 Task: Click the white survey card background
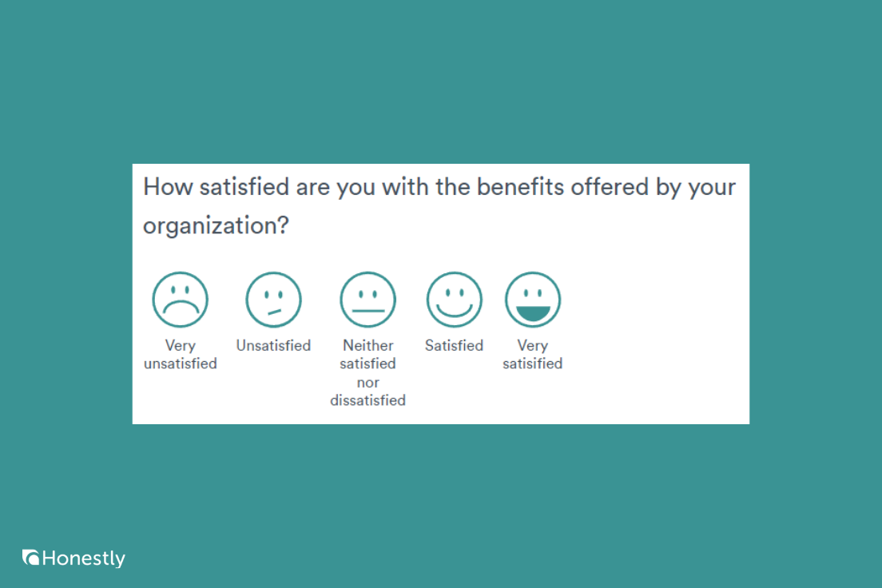click(663, 375)
